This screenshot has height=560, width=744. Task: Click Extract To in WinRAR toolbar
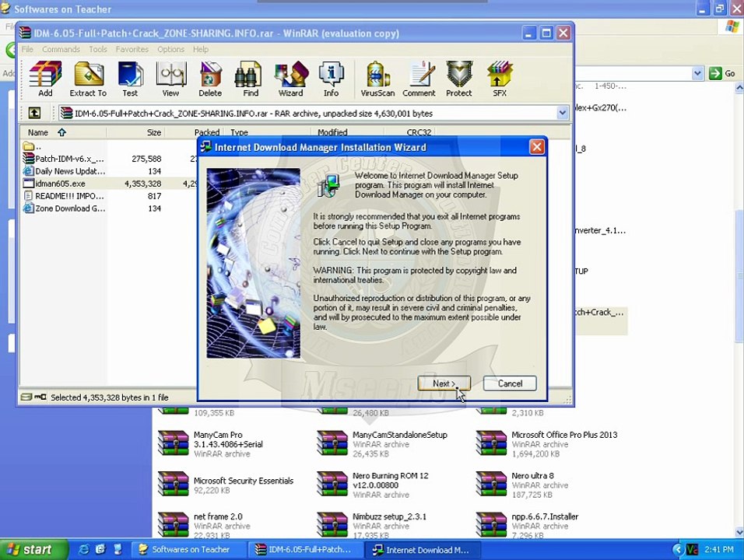[x=88, y=79]
